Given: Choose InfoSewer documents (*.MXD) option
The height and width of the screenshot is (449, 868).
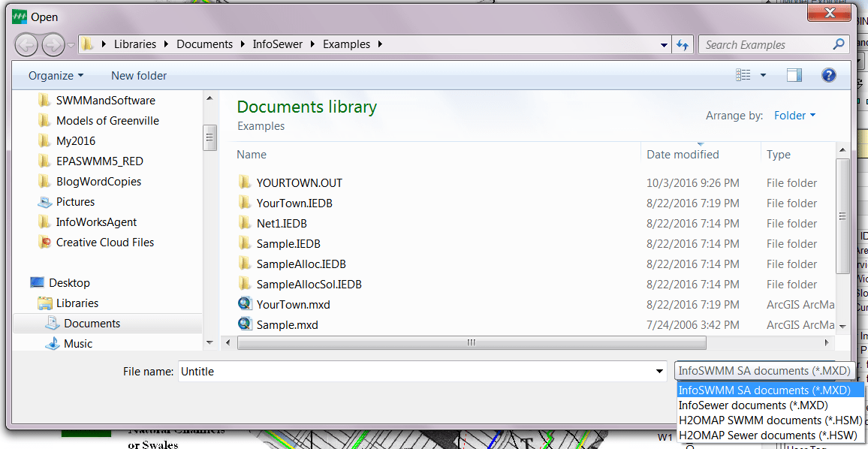Looking at the screenshot, I should (x=770, y=405).
